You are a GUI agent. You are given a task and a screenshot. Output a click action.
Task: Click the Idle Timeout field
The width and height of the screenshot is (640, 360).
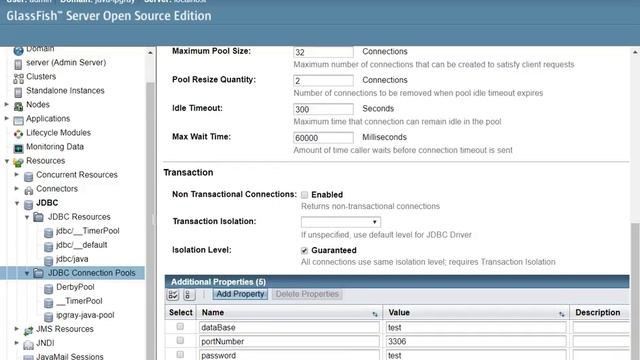[x=323, y=109]
